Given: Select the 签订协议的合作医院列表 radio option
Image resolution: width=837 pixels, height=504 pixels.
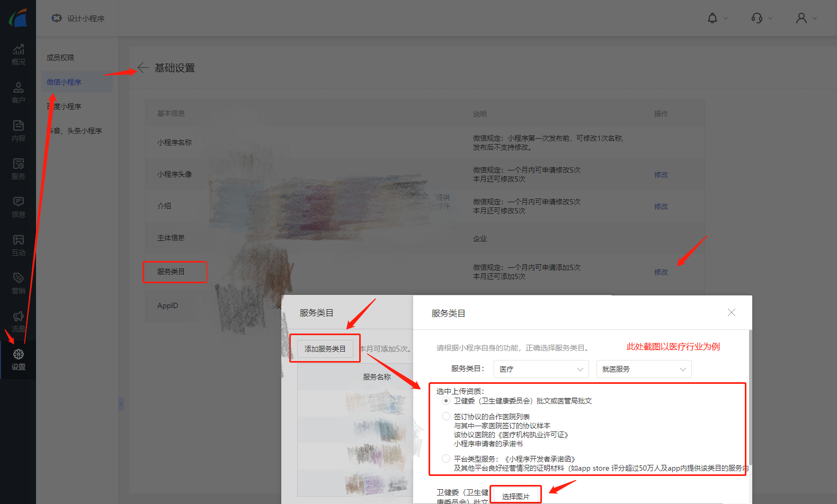Looking at the screenshot, I should point(446,417).
